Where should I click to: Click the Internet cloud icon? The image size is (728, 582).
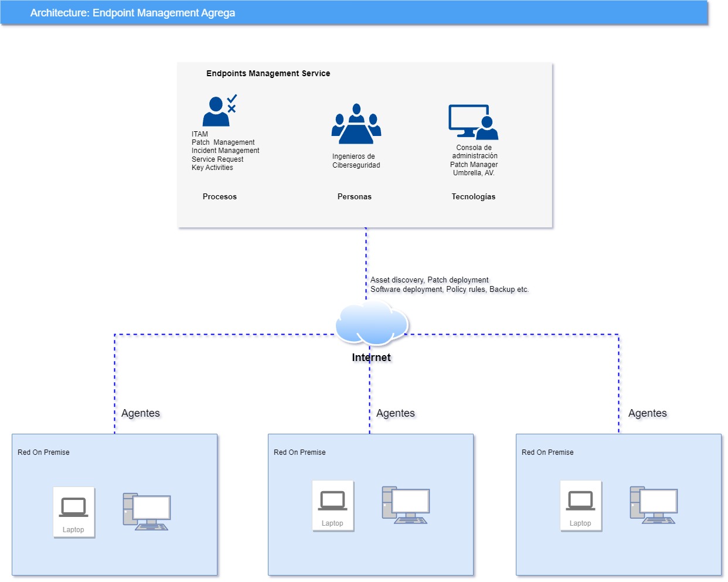coord(372,323)
